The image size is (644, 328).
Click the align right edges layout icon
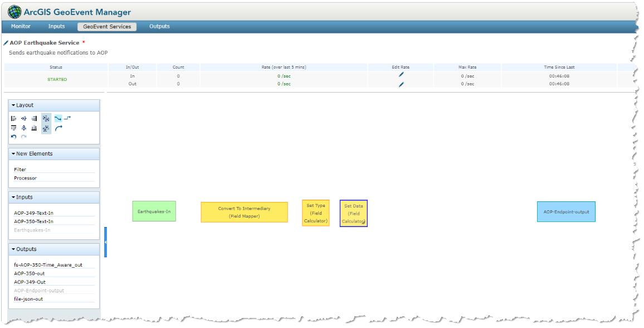click(x=34, y=118)
